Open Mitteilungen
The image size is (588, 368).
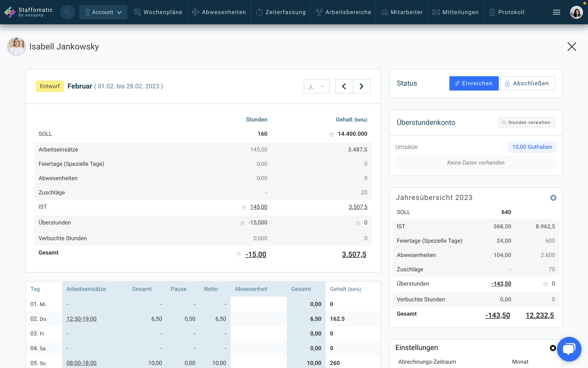click(x=455, y=12)
